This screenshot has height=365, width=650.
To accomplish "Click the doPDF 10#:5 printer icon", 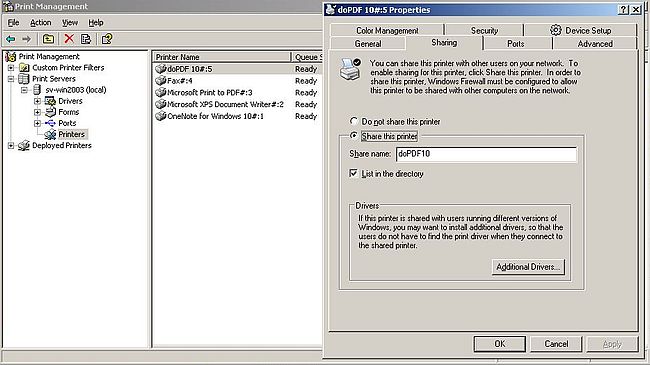I will tap(160, 69).
